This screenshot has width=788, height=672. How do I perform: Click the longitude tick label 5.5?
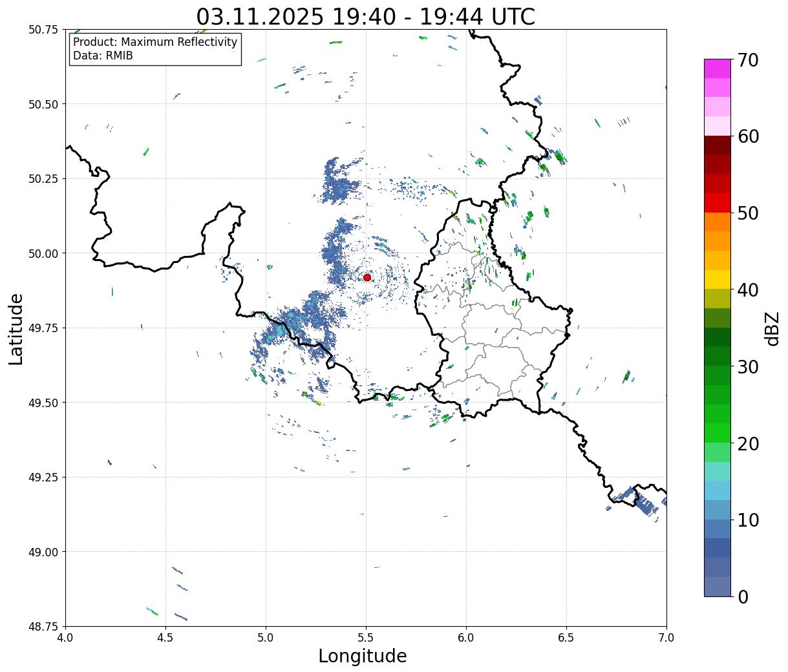click(366, 638)
